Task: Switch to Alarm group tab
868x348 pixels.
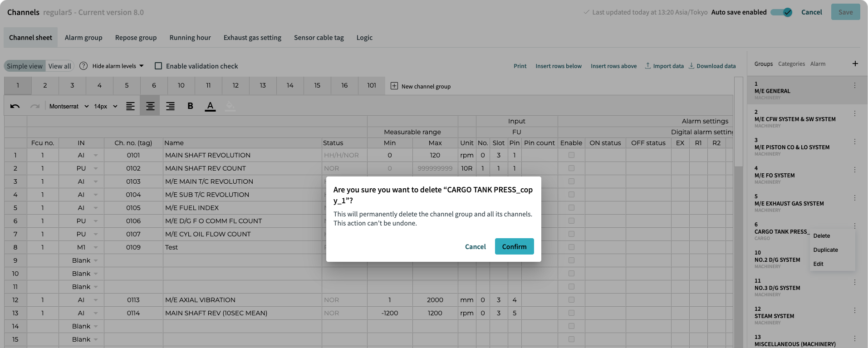Action: point(83,38)
